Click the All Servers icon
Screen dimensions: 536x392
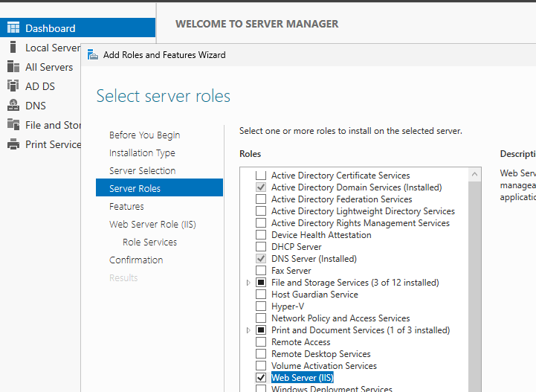13,67
